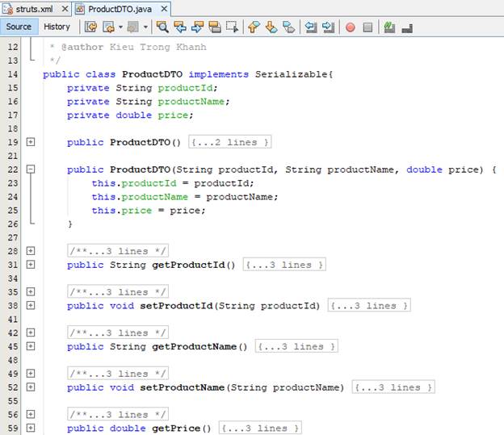Collapse the fold at line 22 constructor
The width and height of the screenshot is (504, 435).
tap(31, 169)
